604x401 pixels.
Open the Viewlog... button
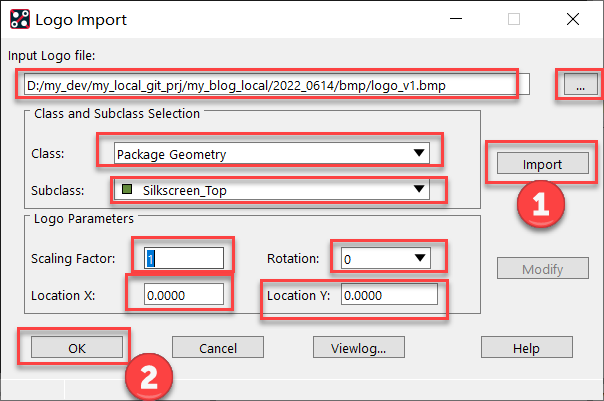[358, 347]
